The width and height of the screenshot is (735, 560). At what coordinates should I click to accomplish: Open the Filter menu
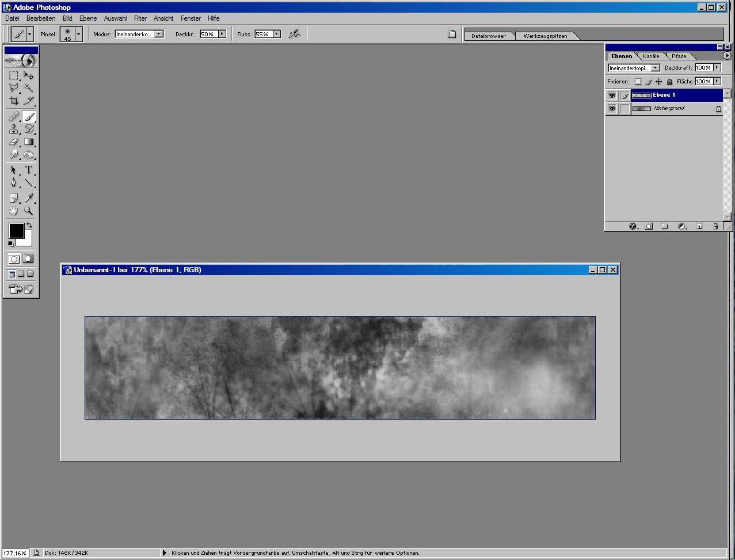[140, 18]
